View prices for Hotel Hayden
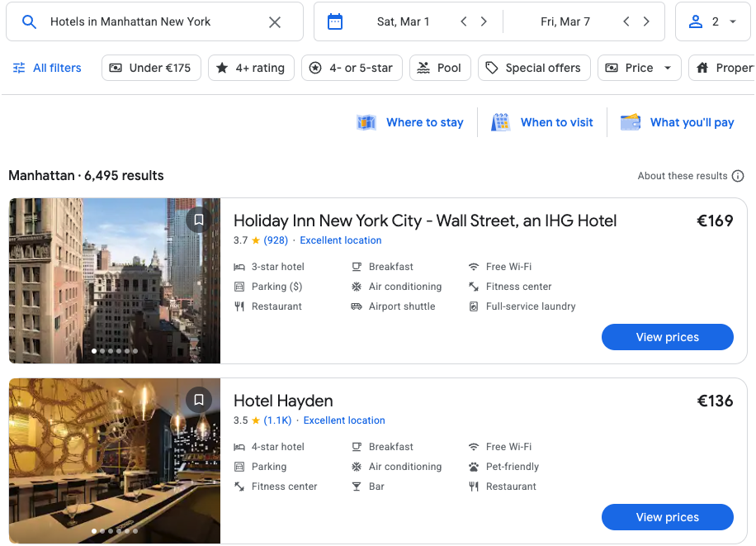Image resolution: width=756 pixels, height=546 pixels. click(667, 517)
